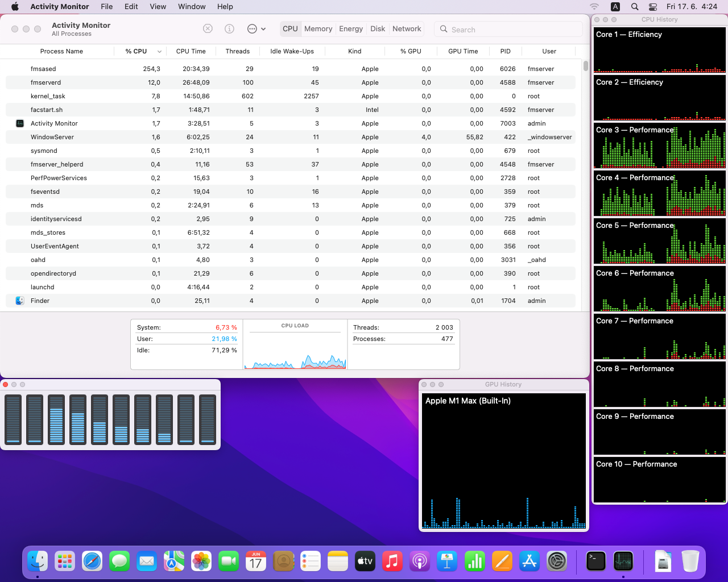Sort by the Process Name column header
This screenshot has width=728, height=582.
click(x=61, y=51)
